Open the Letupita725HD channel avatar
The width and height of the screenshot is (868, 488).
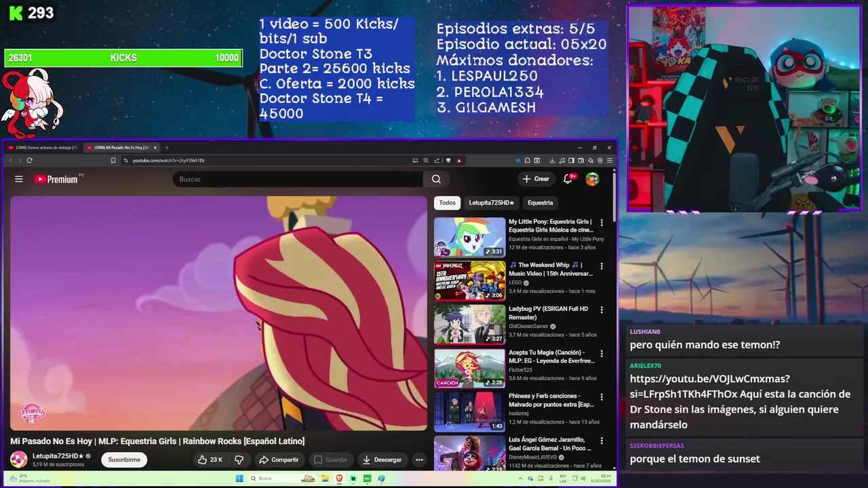(x=19, y=460)
